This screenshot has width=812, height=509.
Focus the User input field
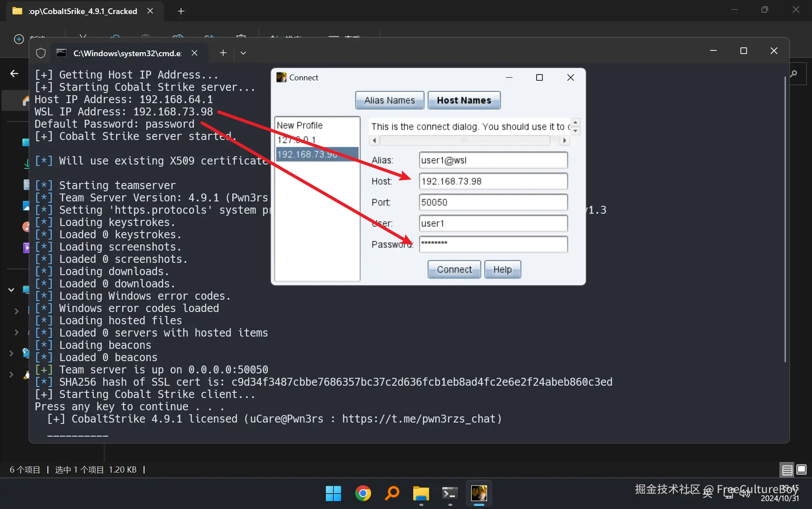tap(493, 223)
